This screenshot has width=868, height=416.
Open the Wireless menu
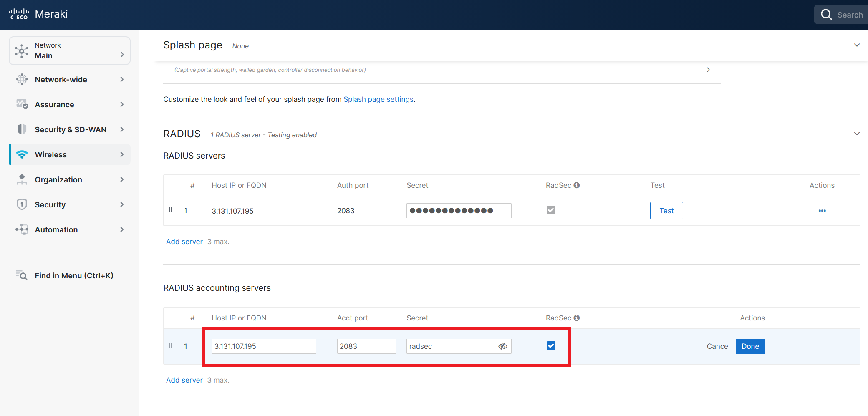[x=70, y=154]
